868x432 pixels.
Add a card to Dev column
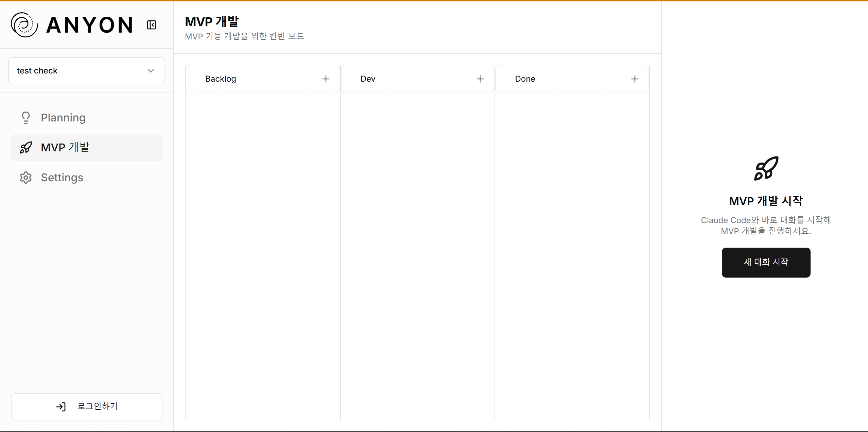[x=480, y=79]
